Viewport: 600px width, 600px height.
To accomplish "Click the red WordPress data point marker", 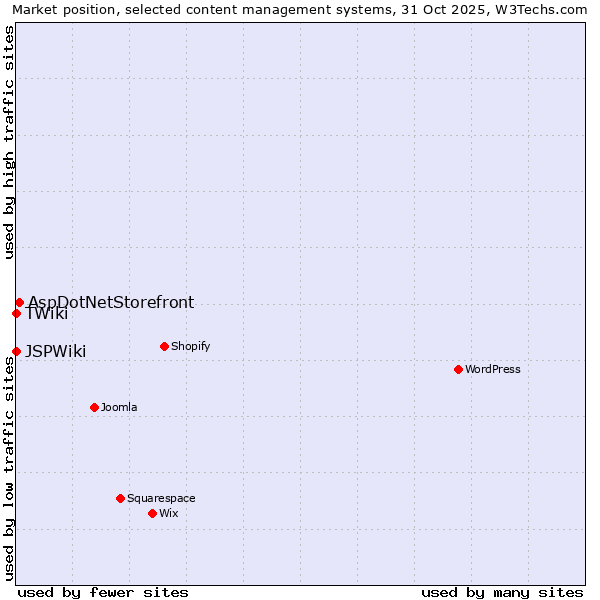I will pyautogui.click(x=458, y=369).
